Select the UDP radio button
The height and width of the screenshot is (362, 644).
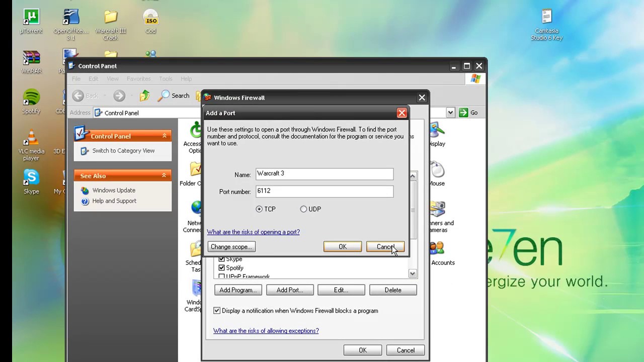[x=303, y=209]
